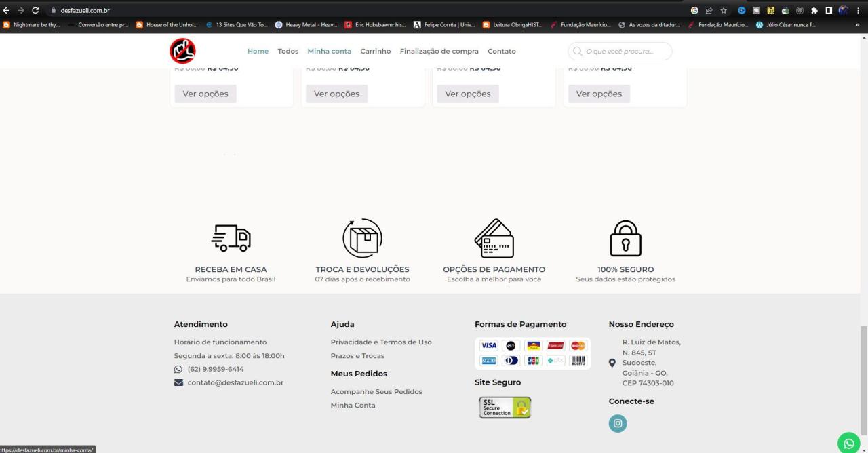Click the browser reload icon

[35, 11]
